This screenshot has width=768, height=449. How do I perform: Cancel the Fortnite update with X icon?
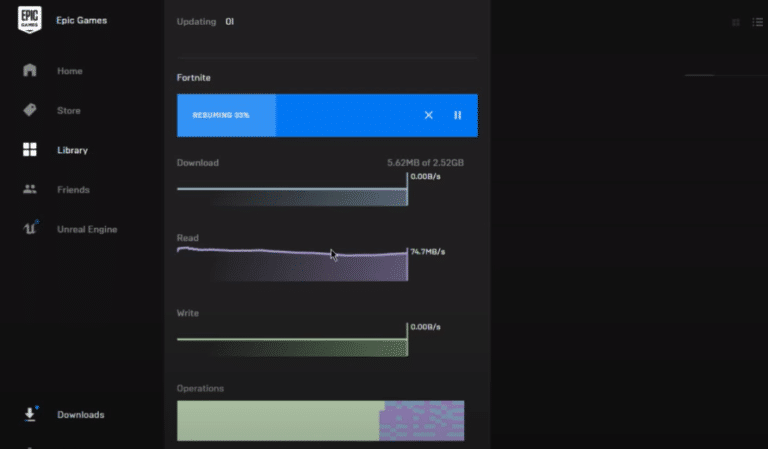[429, 115]
